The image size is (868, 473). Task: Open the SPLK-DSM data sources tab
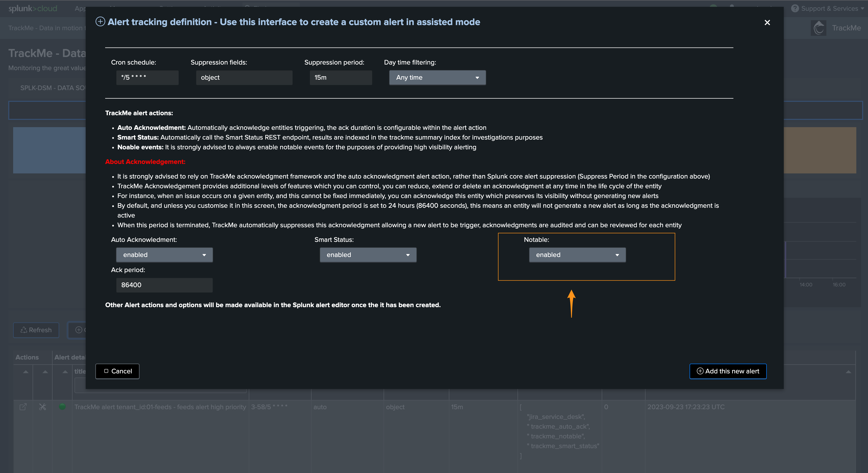tap(53, 88)
